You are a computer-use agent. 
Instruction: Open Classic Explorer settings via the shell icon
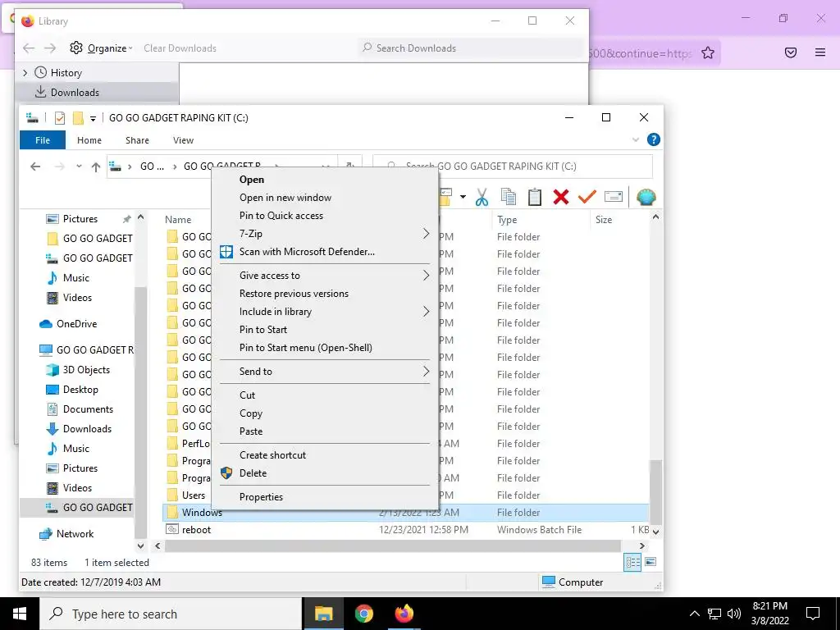[646, 197]
